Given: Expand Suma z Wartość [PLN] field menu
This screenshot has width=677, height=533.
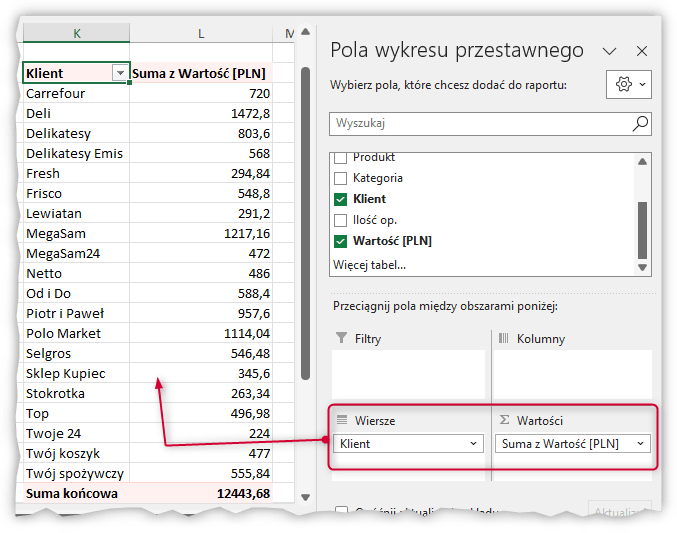Looking at the screenshot, I should pos(640,444).
